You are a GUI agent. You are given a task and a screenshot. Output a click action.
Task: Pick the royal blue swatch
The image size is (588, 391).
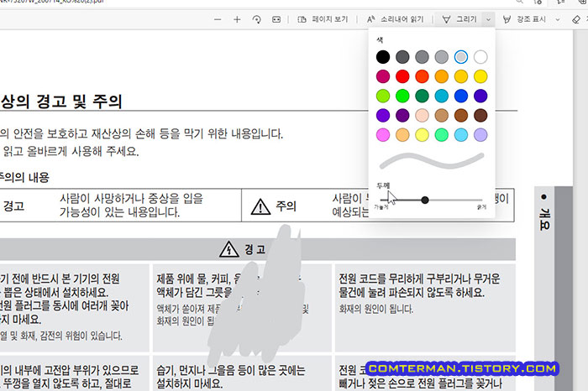click(461, 96)
